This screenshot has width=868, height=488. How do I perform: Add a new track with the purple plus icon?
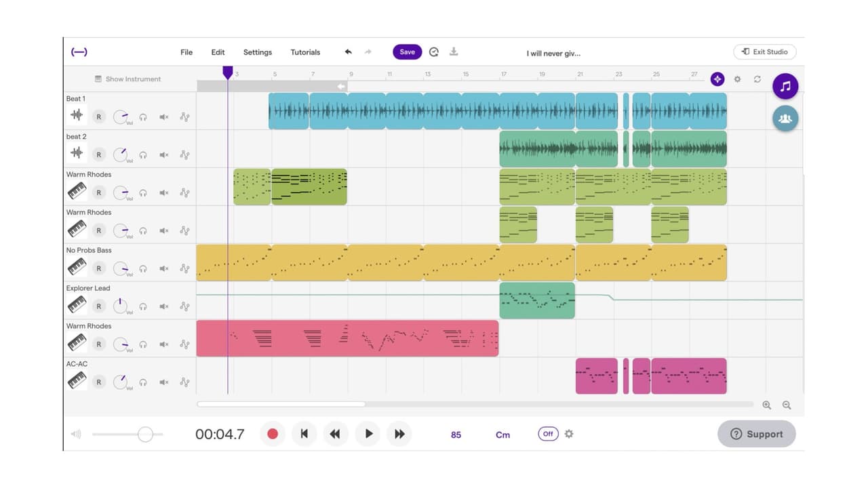[717, 79]
